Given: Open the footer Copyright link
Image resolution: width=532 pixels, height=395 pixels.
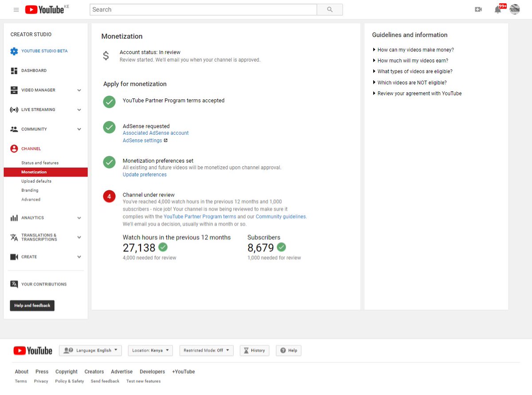Looking at the screenshot, I should click(x=66, y=372).
